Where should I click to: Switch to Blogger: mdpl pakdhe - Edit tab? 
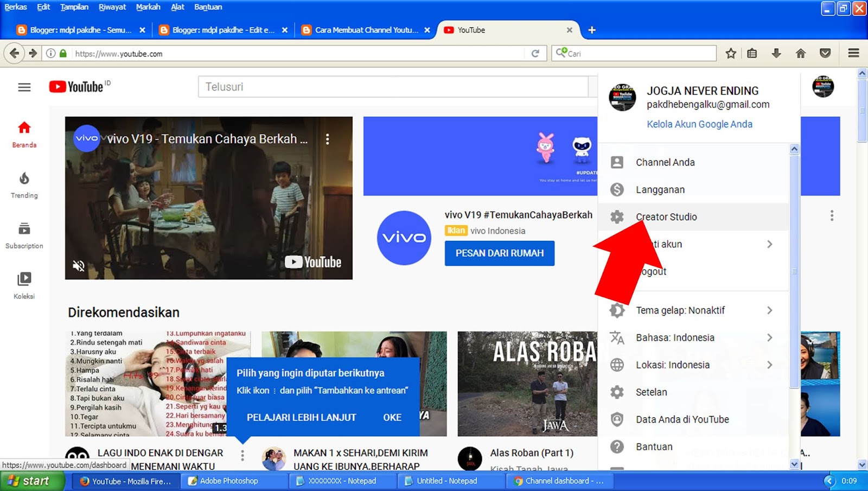pos(223,30)
